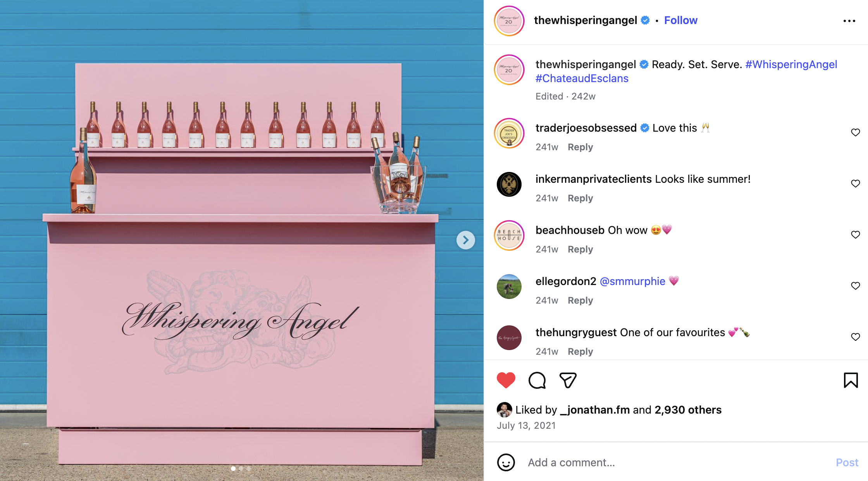Viewport: 868px width, 481px height.
Task: Like thehungryguest comment heart
Action: click(x=856, y=337)
